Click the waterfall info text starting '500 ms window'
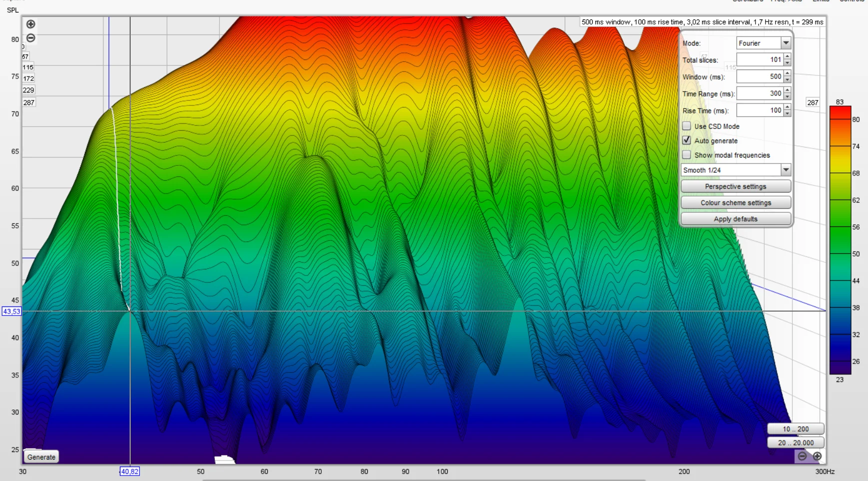868x481 pixels. [702, 22]
